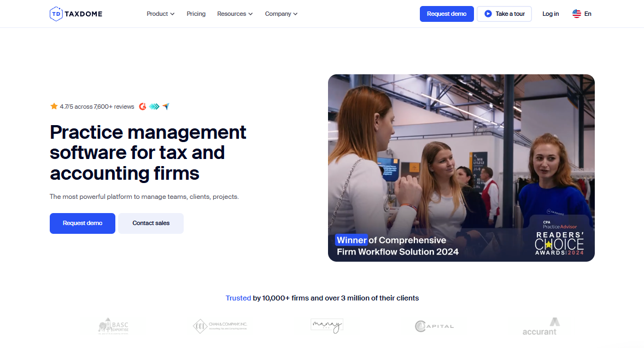Click the G2 review logo icon
Screen dimensions: 644x348
tap(143, 107)
